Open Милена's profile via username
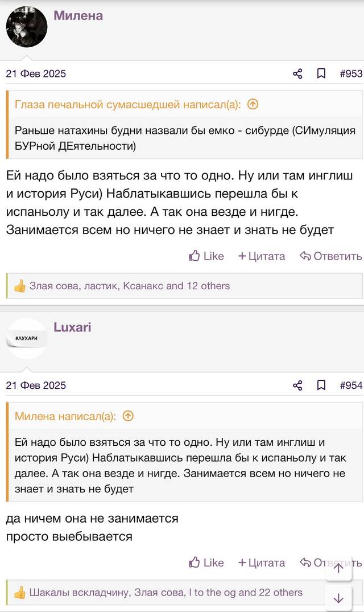Image resolution: width=364 pixels, height=612 pixels. pyautogui.click(x=78, y=15)
